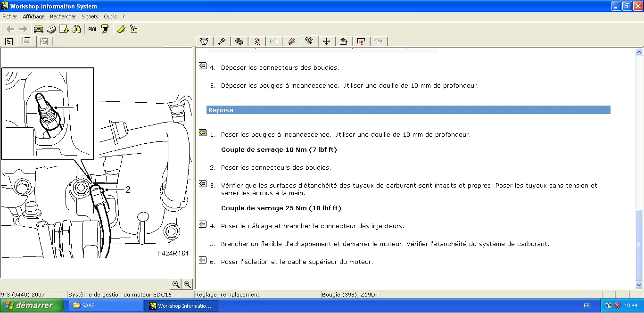644x313 pixels.
Task: Click link arrow beside 'Poser le câblage' step
Action: point(203,224)
